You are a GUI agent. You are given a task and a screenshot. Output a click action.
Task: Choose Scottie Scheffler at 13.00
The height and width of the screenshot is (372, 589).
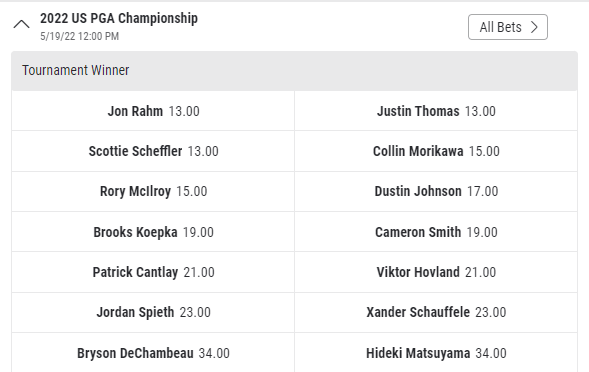point(153,151)
